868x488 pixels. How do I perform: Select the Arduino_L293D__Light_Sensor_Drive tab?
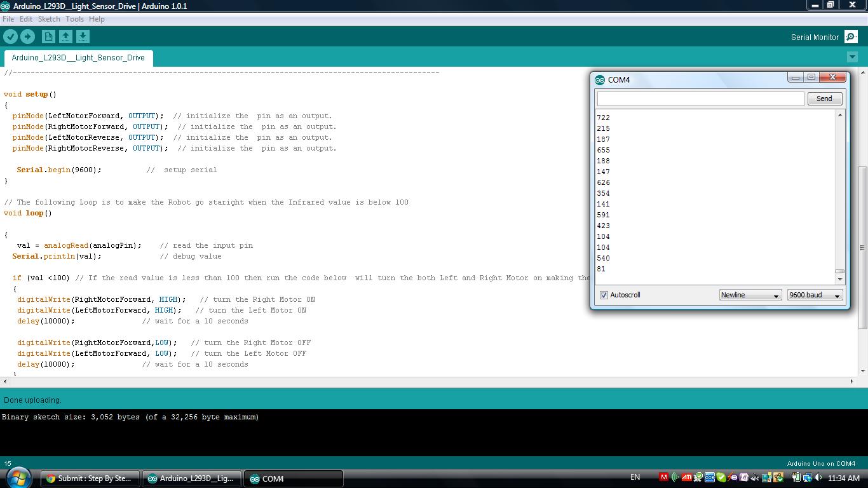click(78, 58)
